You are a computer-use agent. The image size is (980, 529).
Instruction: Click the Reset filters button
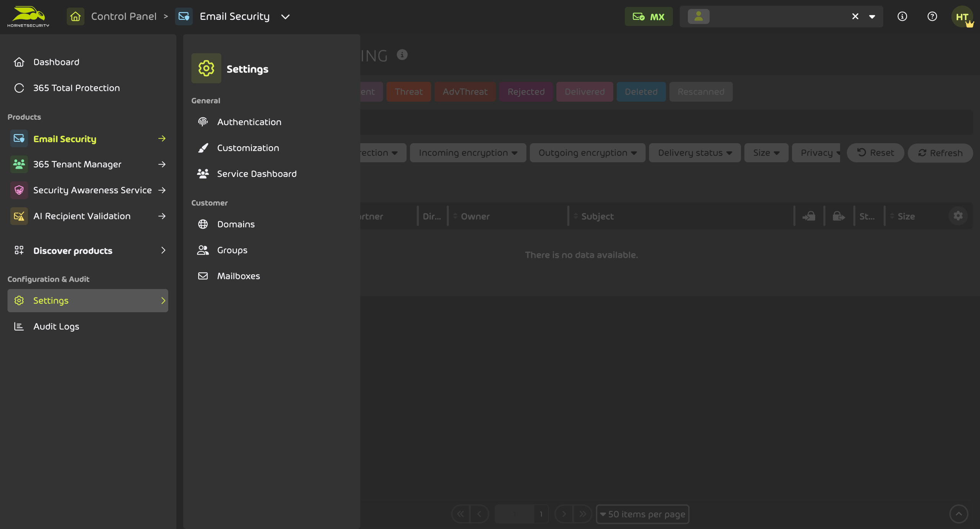(x=875, y=153)
